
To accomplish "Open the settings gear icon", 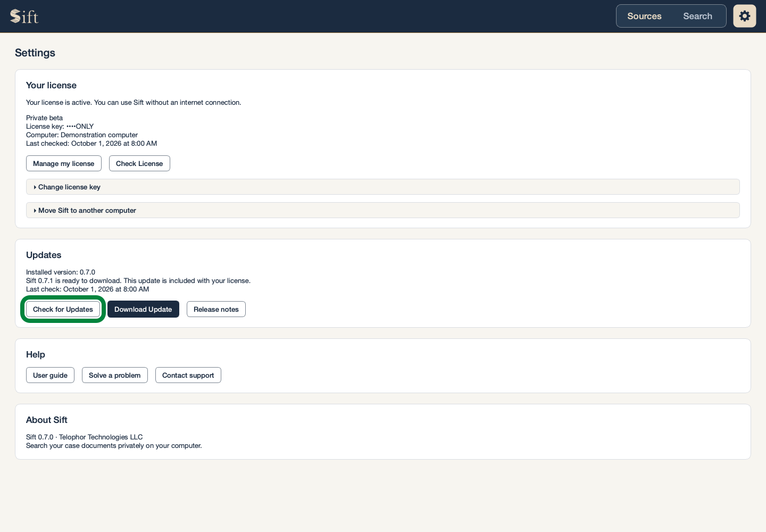I will click(745, 16).
